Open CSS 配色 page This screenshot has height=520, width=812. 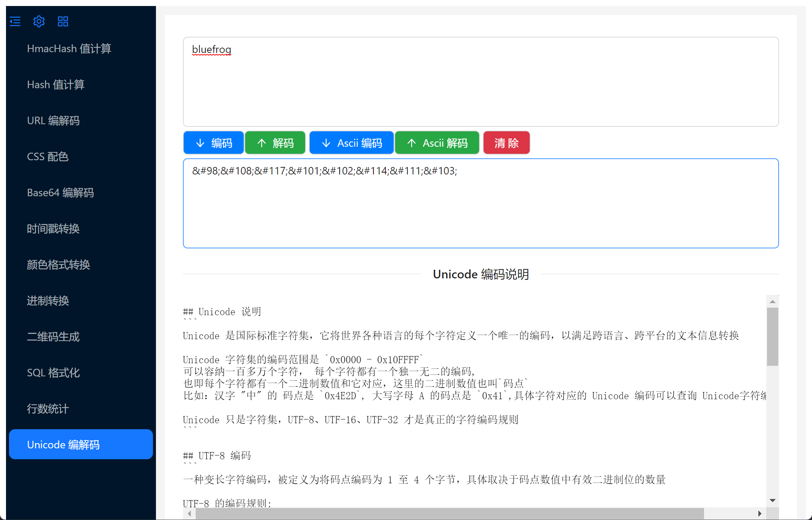coord(48,157)
